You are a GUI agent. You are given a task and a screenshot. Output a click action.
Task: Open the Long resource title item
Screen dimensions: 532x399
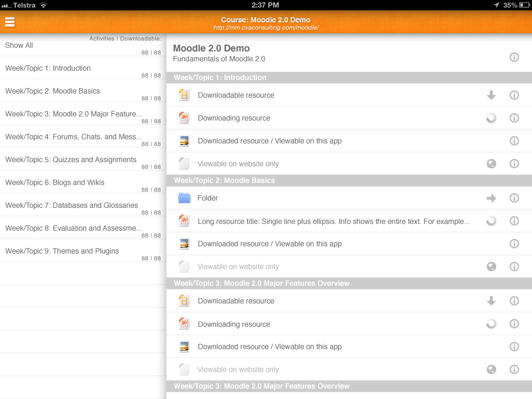tap(334, 221)
